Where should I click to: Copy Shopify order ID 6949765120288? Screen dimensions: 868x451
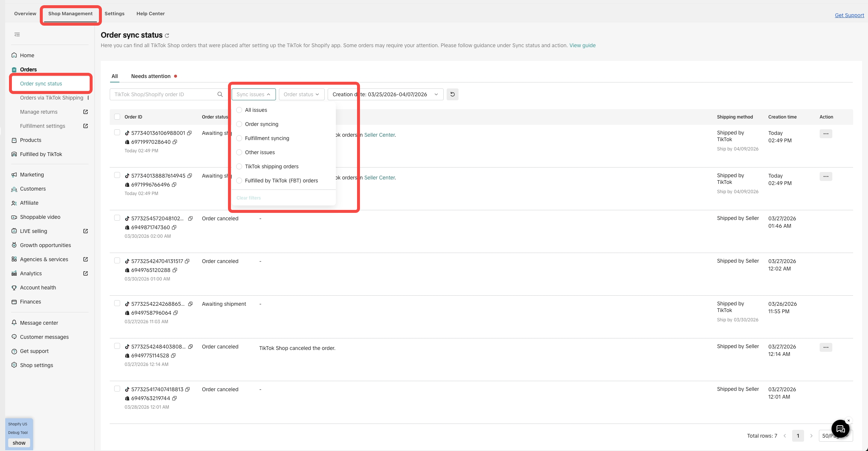[x=175, y=270]
